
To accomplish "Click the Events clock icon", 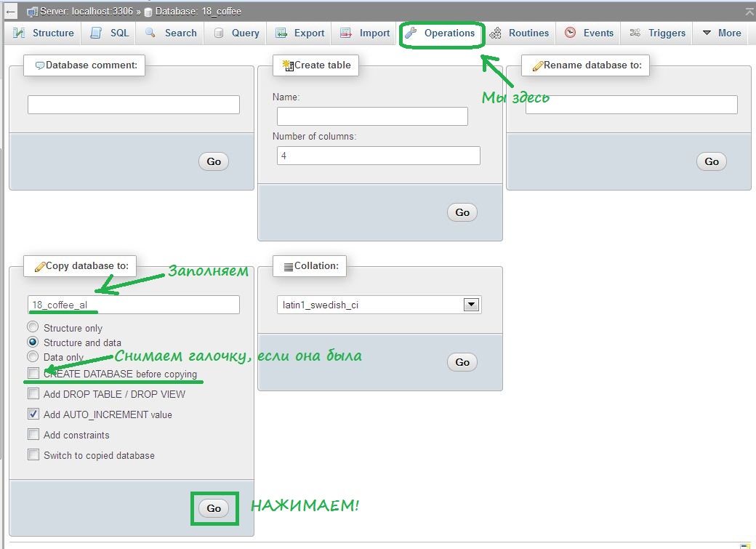I will pos(571,33).
